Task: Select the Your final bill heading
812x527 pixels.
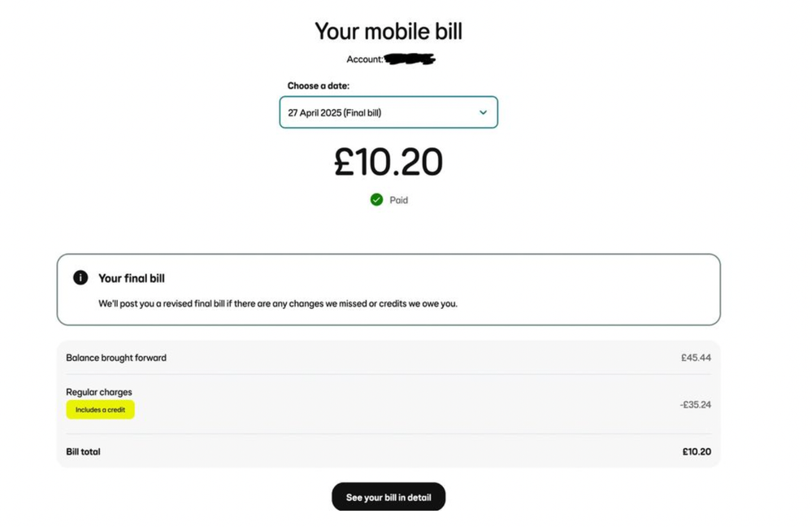Action: [x=132, y=278]
